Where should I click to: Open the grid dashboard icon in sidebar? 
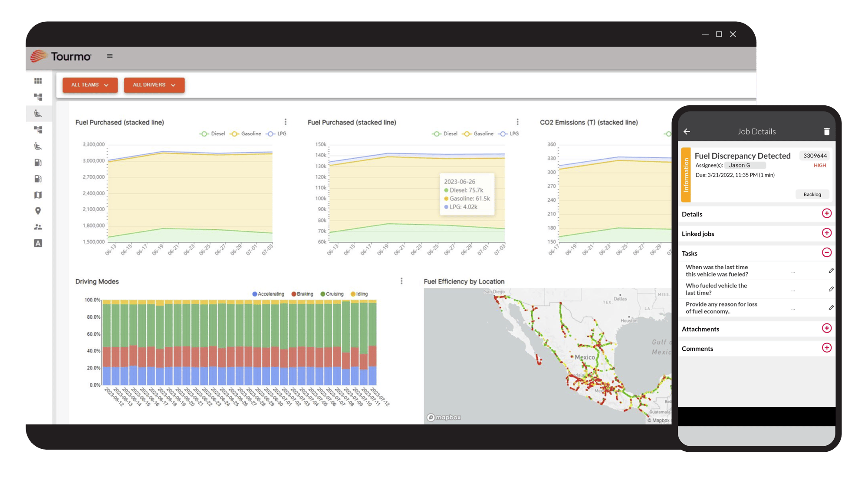tap(38, 81)
